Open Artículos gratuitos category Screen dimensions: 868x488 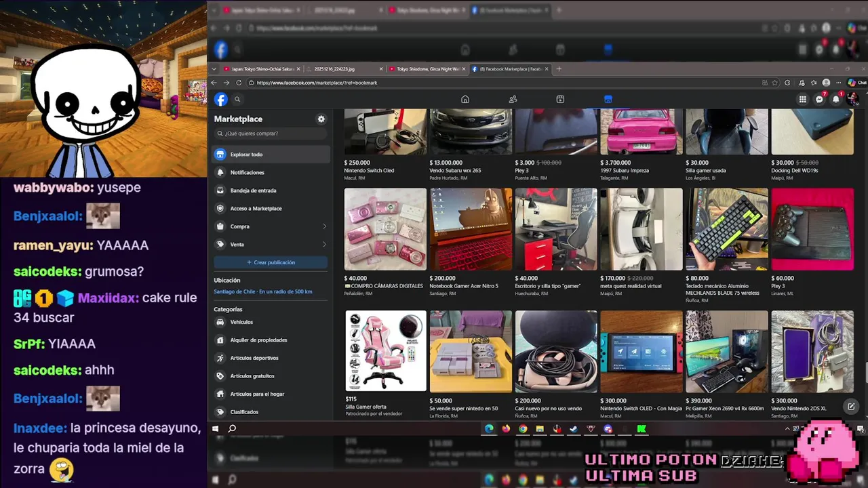point(271,376)
